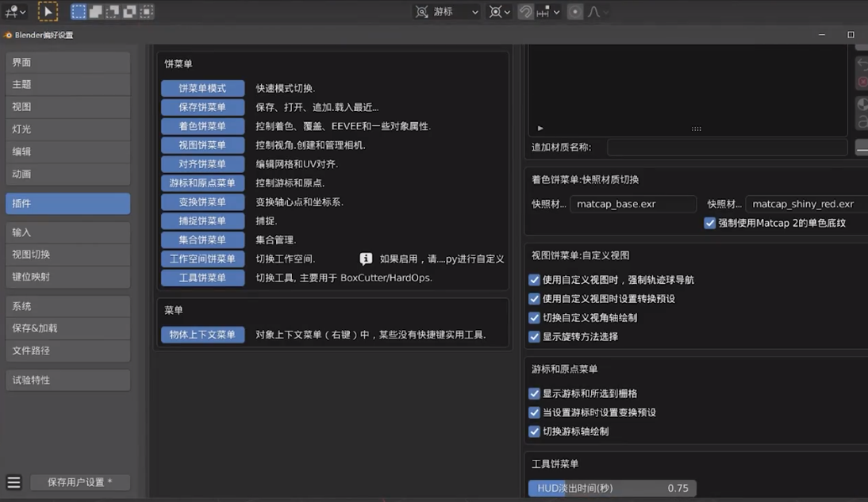Open the 灯光 preferences tab
The height and width of the screenshot is (502, 868).
(68, 129)
